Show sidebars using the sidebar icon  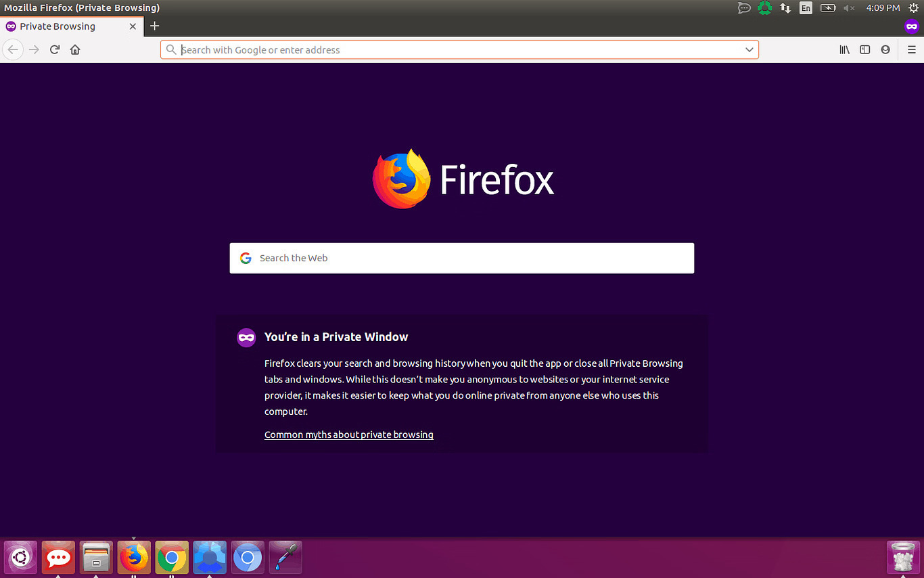point(864,49)
